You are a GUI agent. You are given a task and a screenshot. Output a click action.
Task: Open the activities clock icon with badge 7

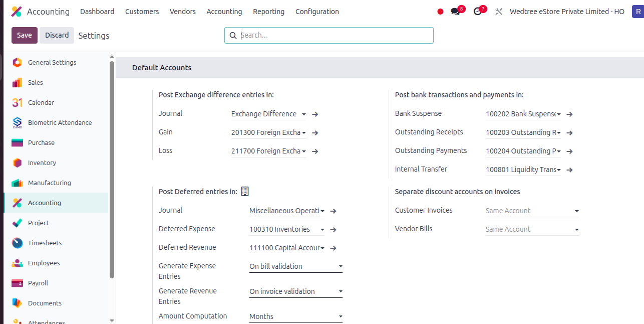click(x=477, y=12)
